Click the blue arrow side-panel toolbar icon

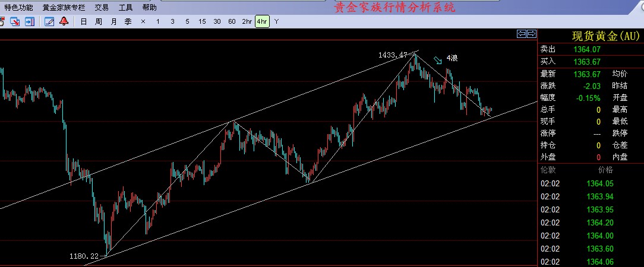click(30, 22)
